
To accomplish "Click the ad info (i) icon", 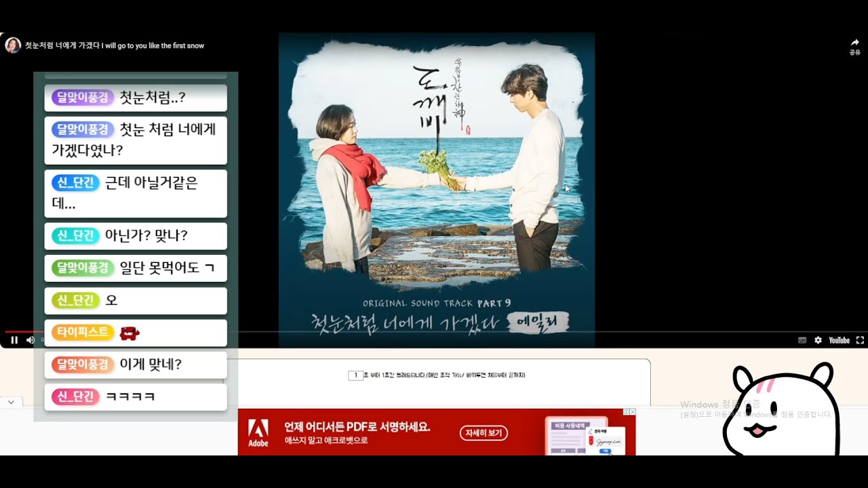I will point(627,412).
